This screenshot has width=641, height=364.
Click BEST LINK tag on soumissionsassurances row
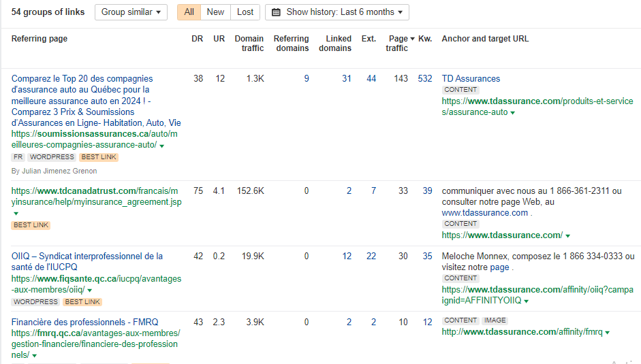point(99,157)
